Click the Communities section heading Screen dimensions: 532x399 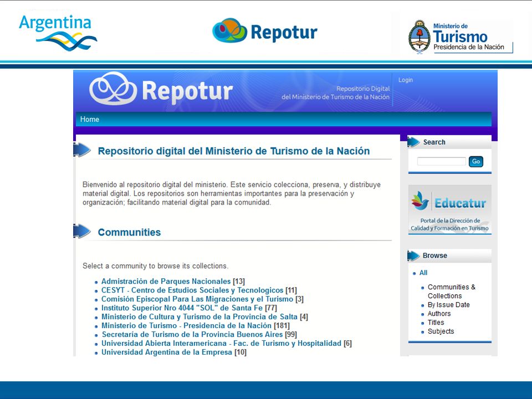point(129,232)
